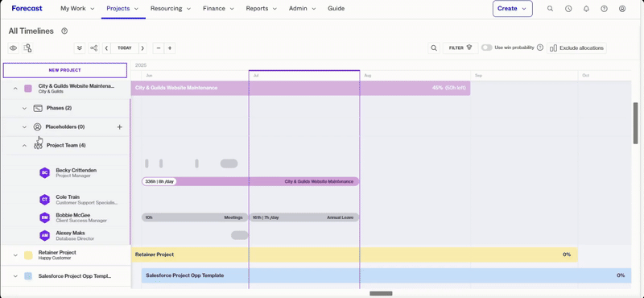Viewport: 644px width, 298px height.
Task: Open the Reports menu
Action: point(261,8)
